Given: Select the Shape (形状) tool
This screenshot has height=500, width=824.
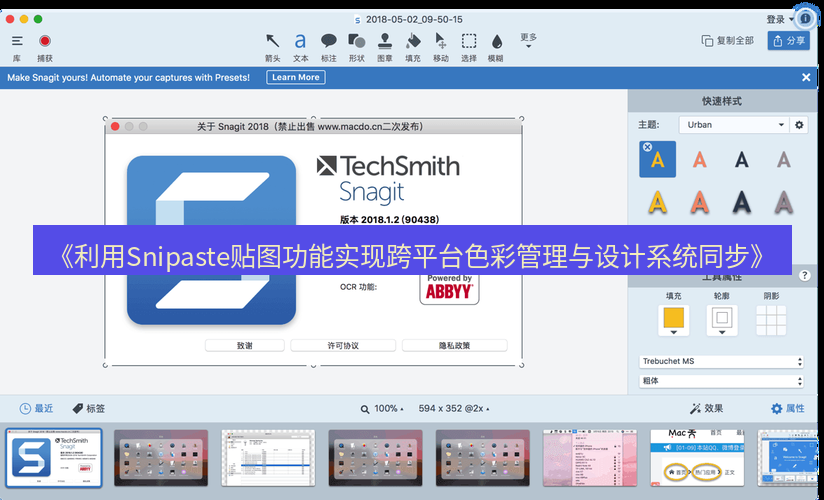Looking at the screenshot, I should [357, 41].
